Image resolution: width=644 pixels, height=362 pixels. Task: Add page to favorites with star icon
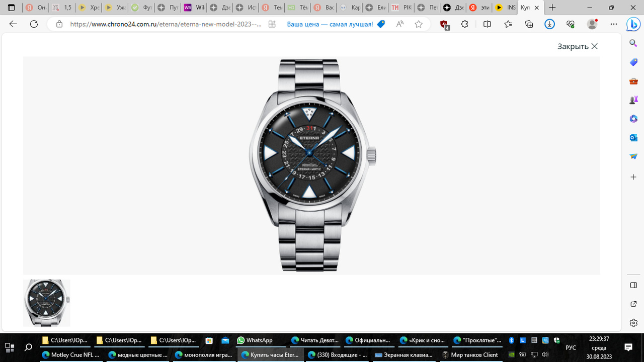point(419,24)
